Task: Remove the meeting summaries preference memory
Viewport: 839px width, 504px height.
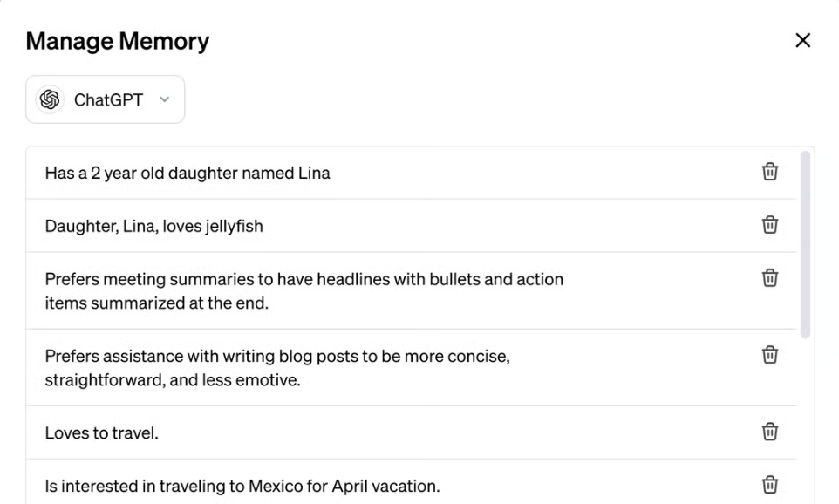Action: (769, 277)
